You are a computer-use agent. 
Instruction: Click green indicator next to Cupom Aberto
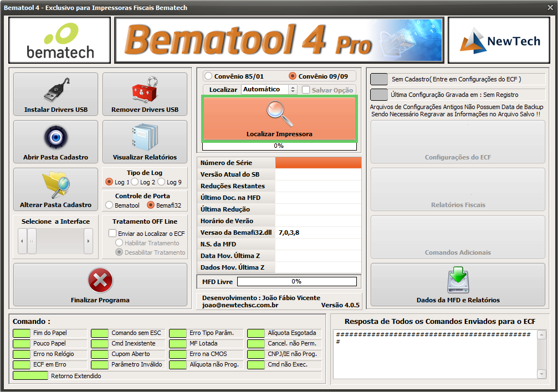(100, 354)
